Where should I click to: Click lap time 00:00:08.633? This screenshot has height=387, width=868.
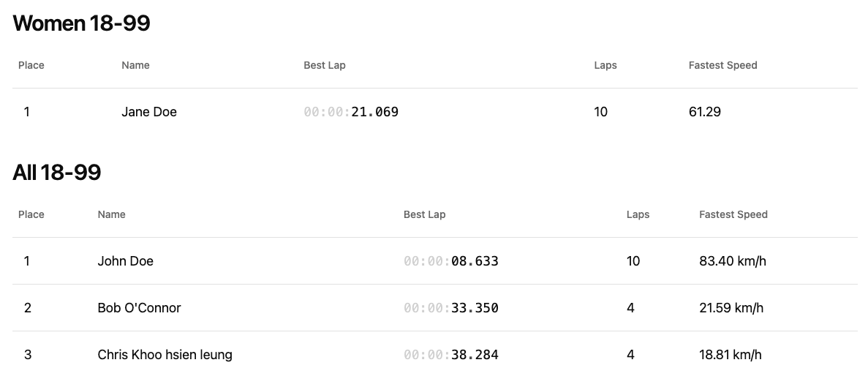point(451,261)
